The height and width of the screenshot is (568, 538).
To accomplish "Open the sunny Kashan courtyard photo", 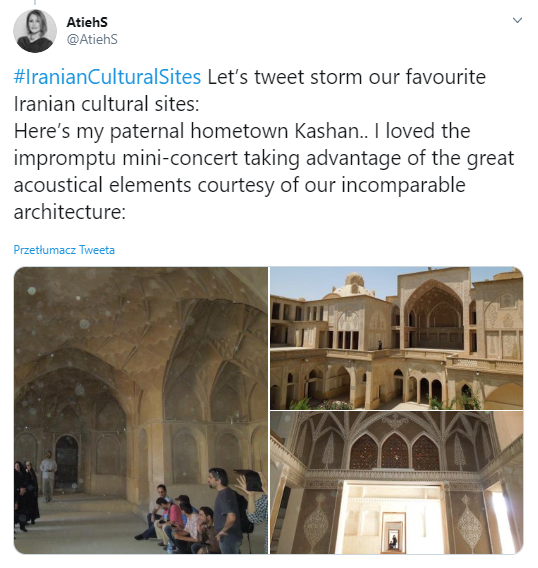I will 396,338.
